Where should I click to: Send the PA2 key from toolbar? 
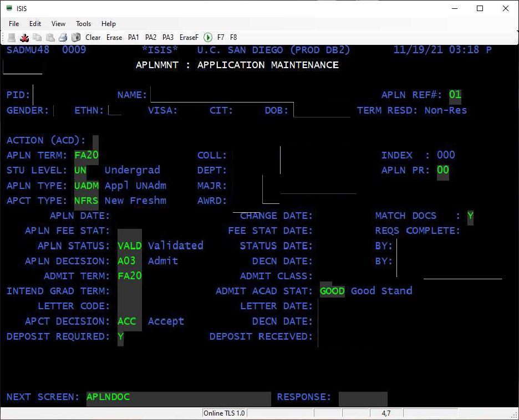pos(151,37)
